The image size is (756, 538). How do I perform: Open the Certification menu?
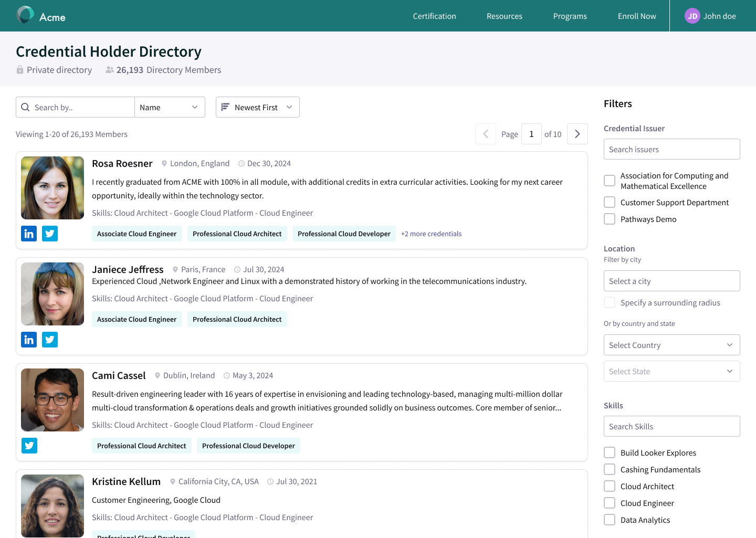pyautogui.click(x=434, y=16)
